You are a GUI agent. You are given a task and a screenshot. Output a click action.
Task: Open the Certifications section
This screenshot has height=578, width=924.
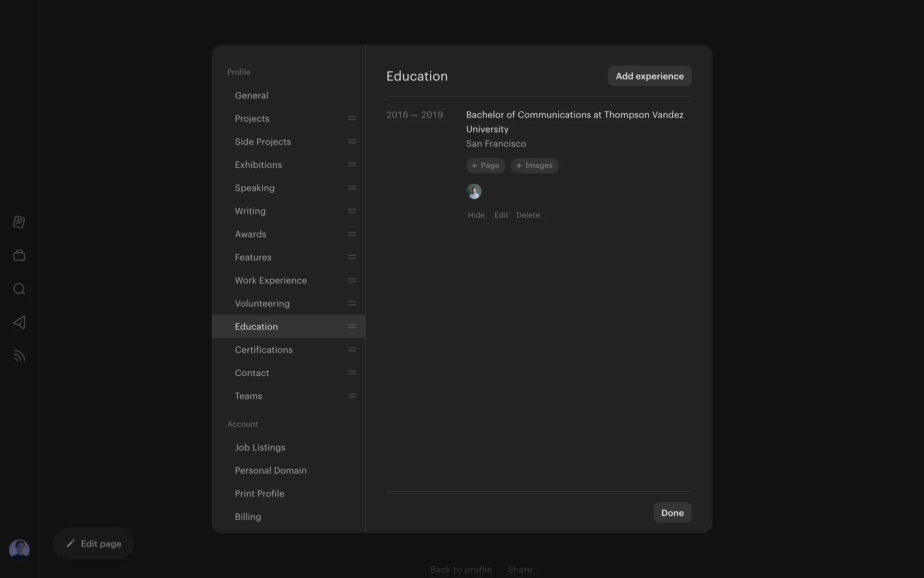click(263, 350)
